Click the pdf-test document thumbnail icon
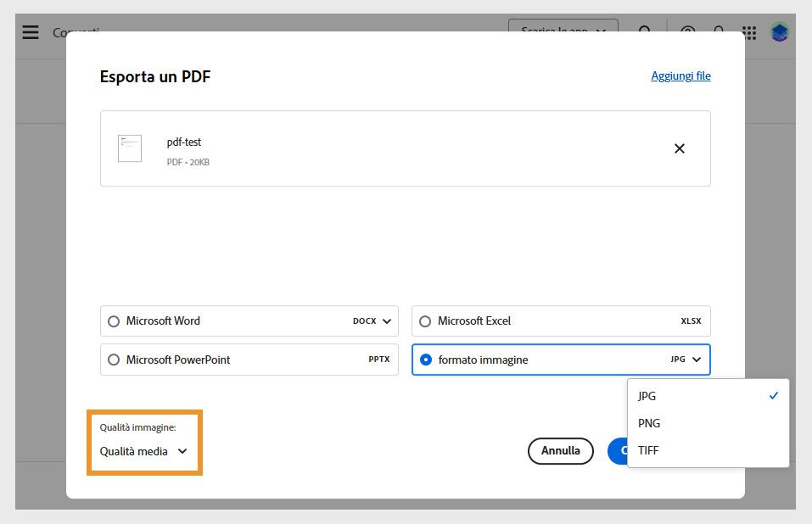Viewport: 812px width, 524px height. click(129, 148)
